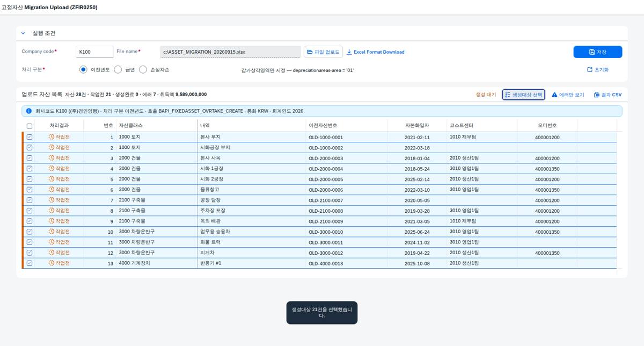
Task: Collapse the 실행 조건 panel chevron
Action: point(23,33)
